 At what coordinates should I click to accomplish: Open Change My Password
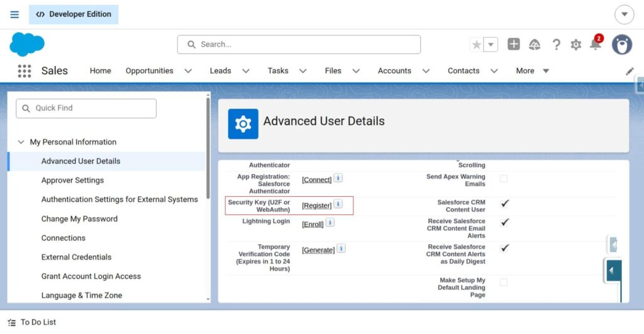click(79, 219)
